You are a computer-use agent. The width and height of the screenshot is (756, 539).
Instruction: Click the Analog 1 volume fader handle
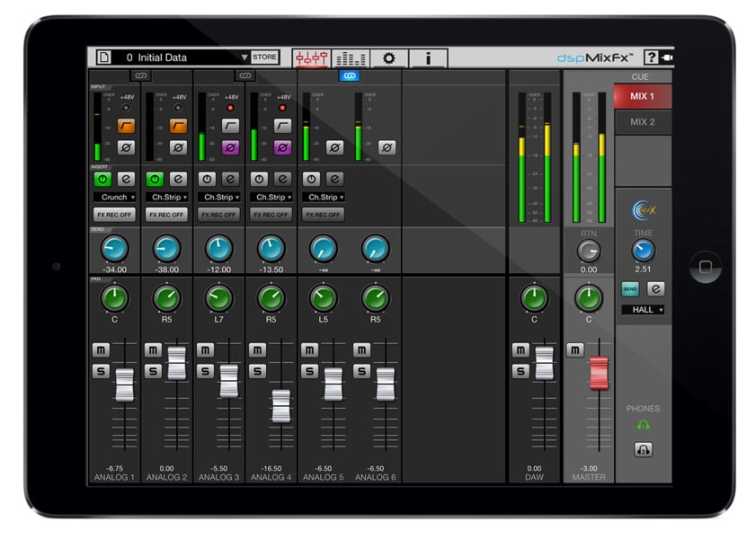124,384
